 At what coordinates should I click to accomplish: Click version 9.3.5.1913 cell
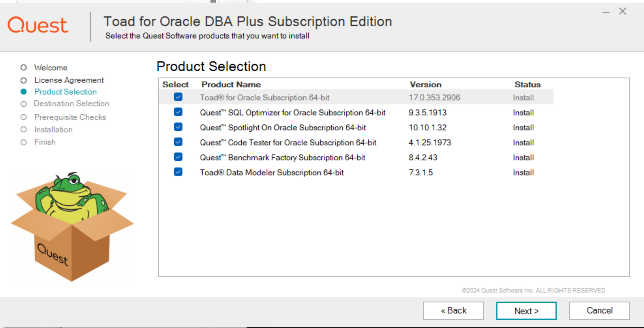click(427, 113)
